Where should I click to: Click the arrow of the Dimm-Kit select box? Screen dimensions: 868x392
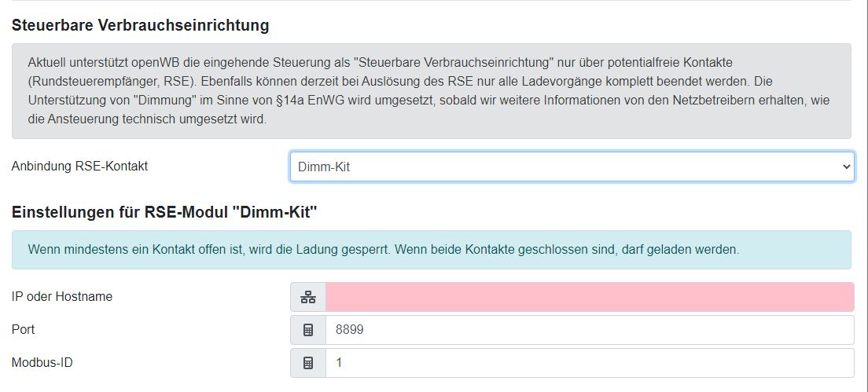pyautogui.click(x=846, y=167)
